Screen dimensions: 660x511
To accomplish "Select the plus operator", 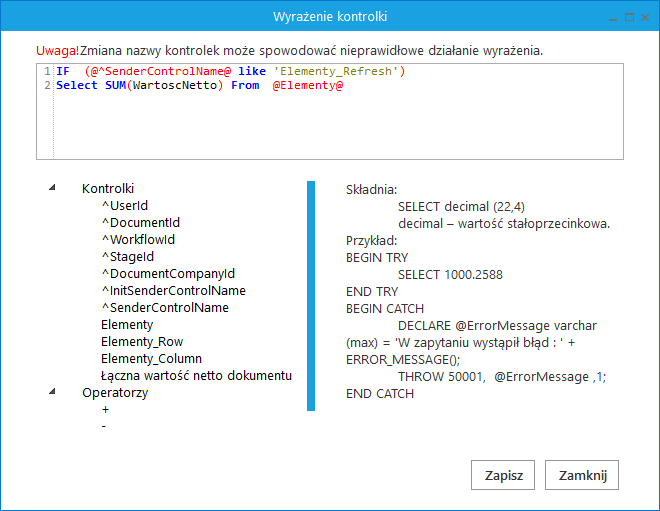I will coord(105,410).
